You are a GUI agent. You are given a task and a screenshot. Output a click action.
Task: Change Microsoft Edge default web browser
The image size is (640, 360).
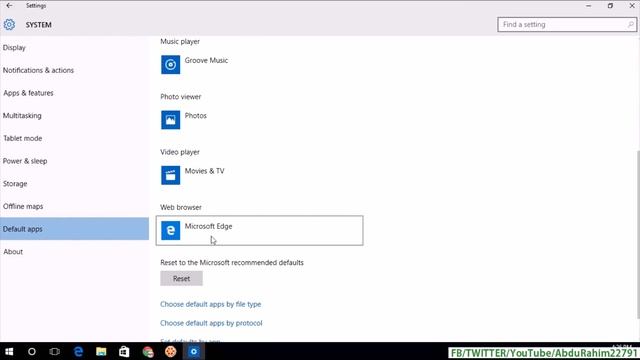pyautogui.click(x=260, y=231)
